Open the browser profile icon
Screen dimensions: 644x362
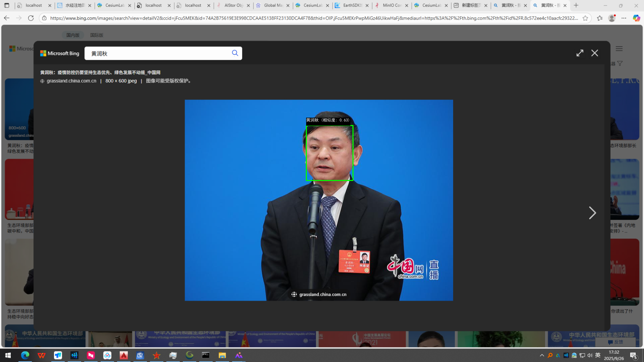point(612,18)
